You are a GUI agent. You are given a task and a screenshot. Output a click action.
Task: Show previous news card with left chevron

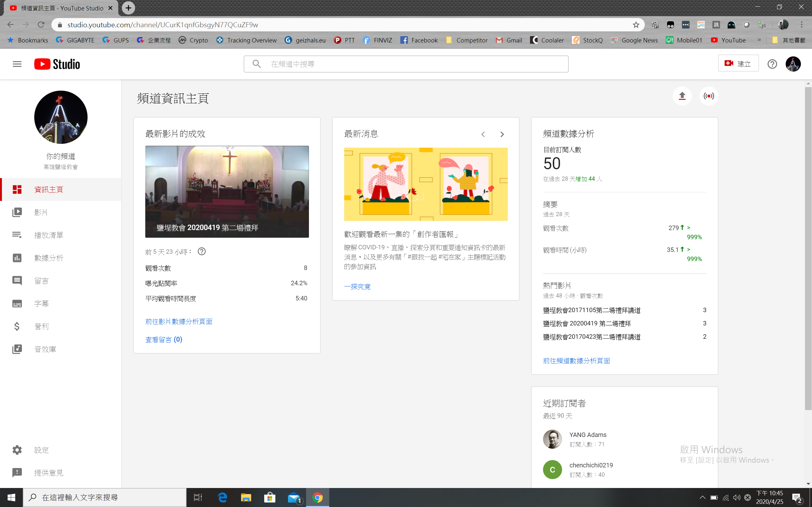tap(483, 134)
